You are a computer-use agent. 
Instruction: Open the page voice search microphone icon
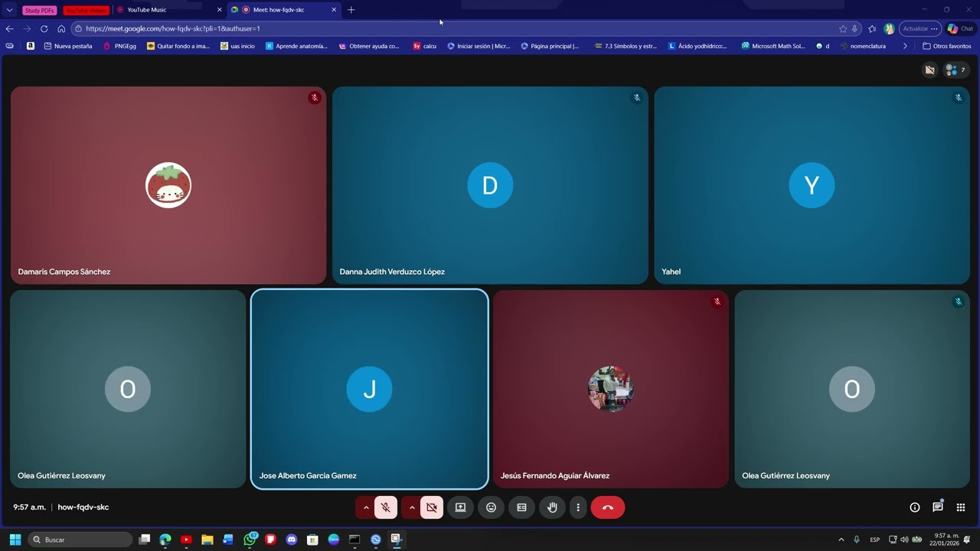[x=854, y=28]
